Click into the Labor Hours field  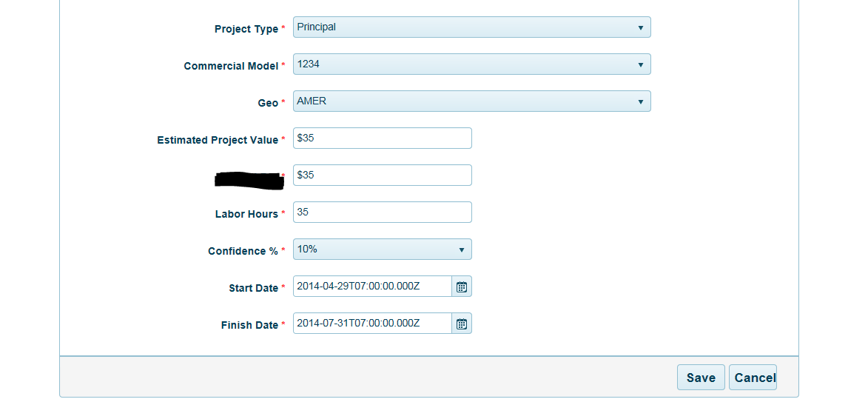coord(382,212)
